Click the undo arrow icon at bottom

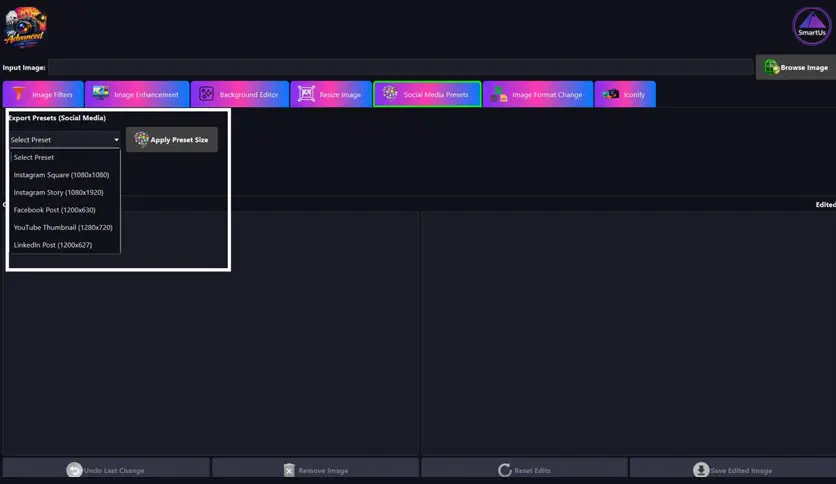(x=74, y=470)
